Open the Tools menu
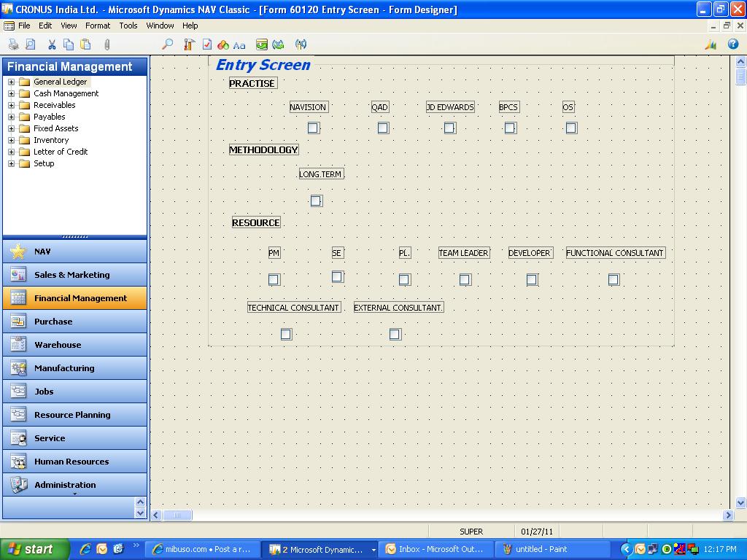Viewport: 747px width, 560px height. (128, 26)
